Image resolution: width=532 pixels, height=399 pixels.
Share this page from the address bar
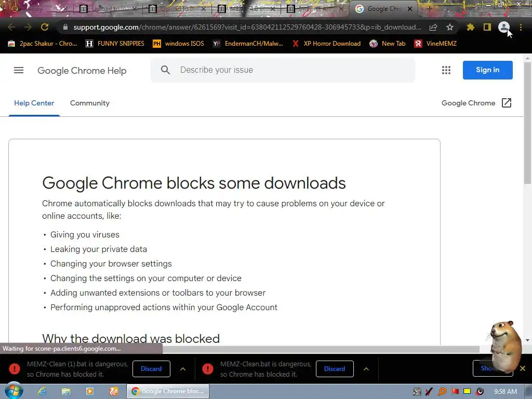[x=433, y=28]
